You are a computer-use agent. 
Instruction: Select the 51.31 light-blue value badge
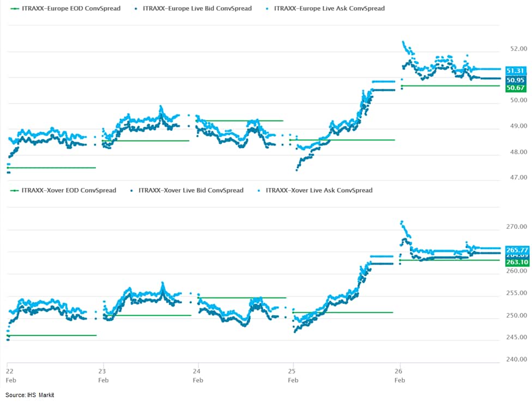(x=515, y=71)
